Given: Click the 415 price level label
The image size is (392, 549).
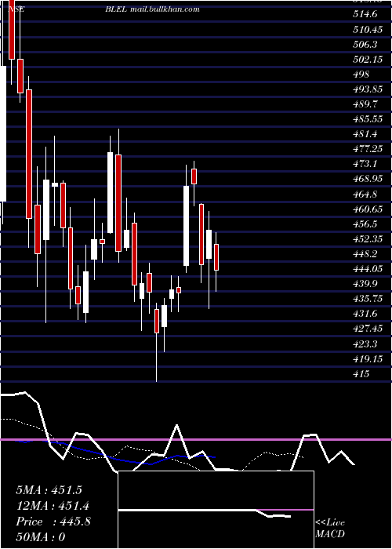Looking at the screenshot, I should 361,373.
